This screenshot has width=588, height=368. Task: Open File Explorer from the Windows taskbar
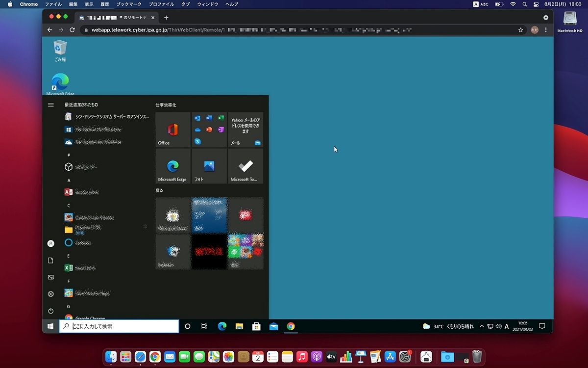[x=239, y=326]
